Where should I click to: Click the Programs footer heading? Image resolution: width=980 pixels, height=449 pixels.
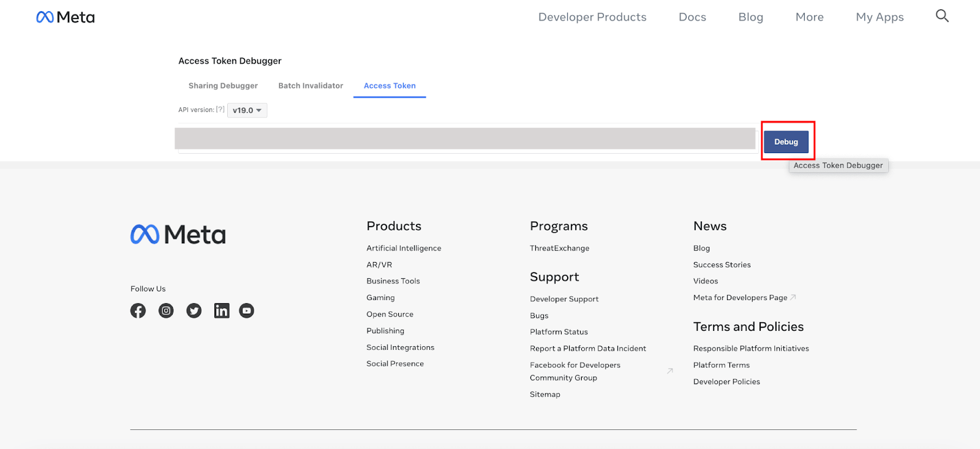tap(559, 226)
